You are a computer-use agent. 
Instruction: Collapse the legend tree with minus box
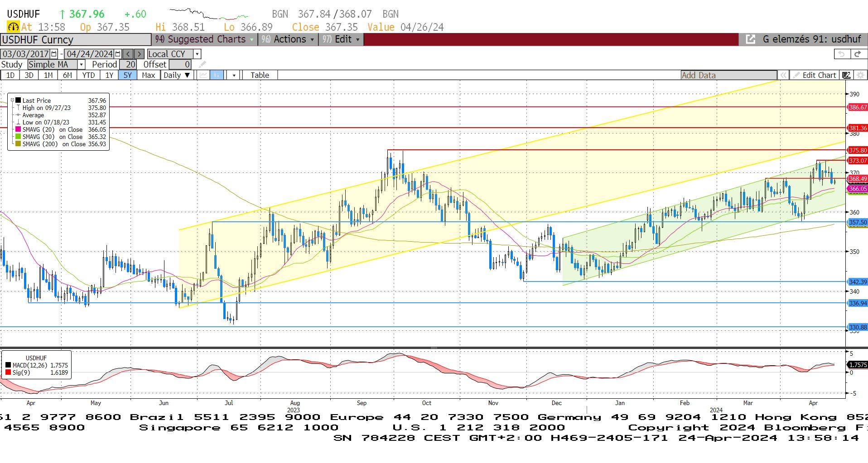(x=13, y=100)
